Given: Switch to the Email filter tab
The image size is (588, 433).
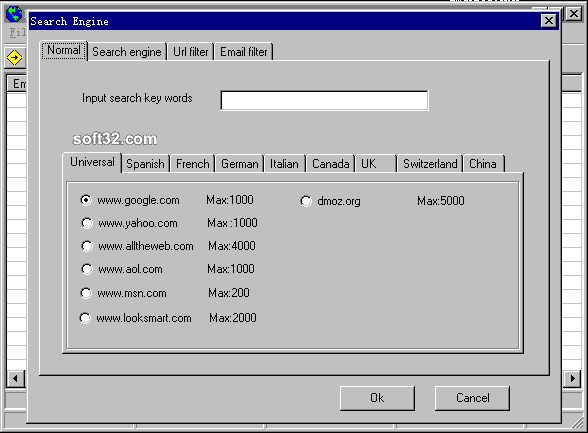Looking at the screenshot, I should point(244,52).
